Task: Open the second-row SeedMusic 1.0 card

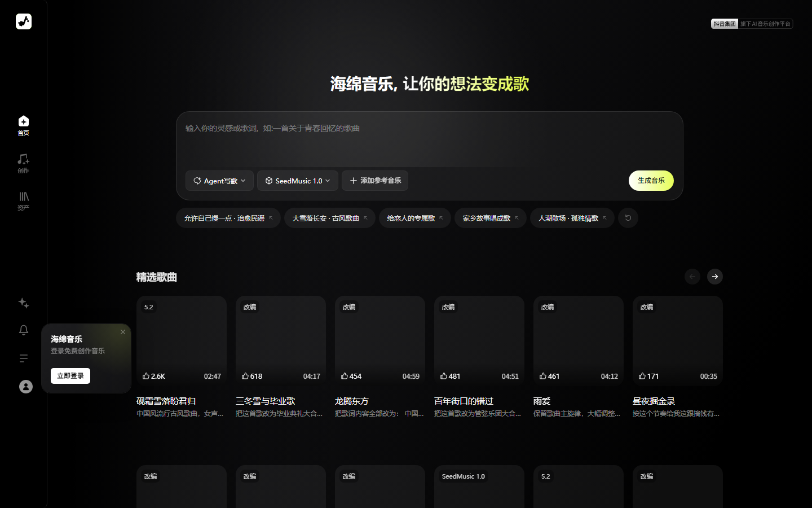Action: coord(479,487)
